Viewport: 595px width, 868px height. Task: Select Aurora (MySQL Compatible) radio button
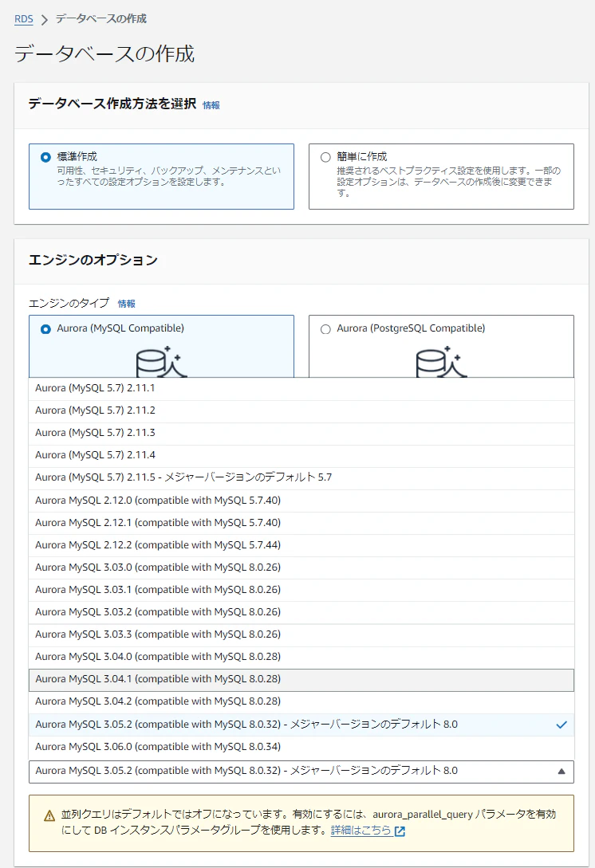[46, 329]
